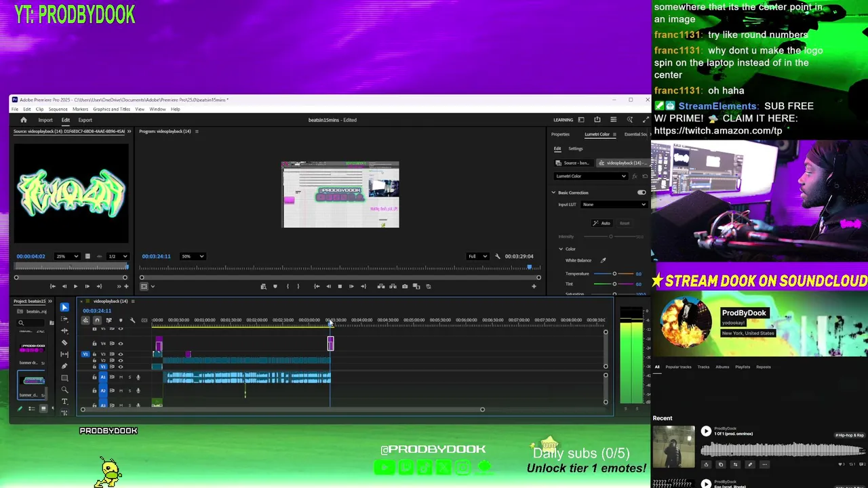Toggle timeline Snap magnet icon
This screenshot has height=488, width=868.
coord(97,320)
